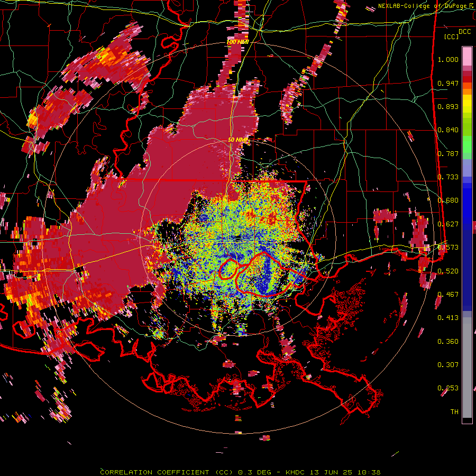
Task: Pick the gray lower section of the color bar
Action: click(x=467, y=369)
